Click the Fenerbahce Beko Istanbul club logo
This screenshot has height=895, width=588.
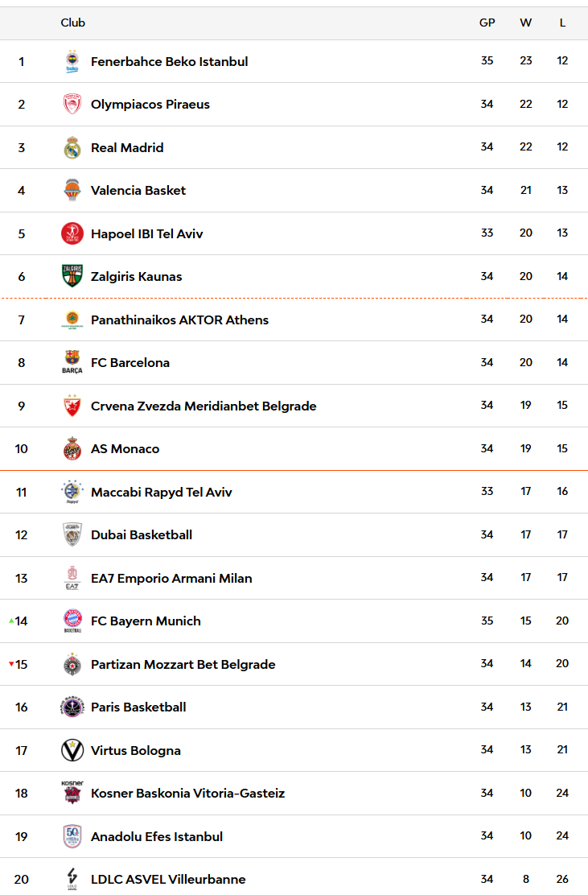click(x=72, y=62)
